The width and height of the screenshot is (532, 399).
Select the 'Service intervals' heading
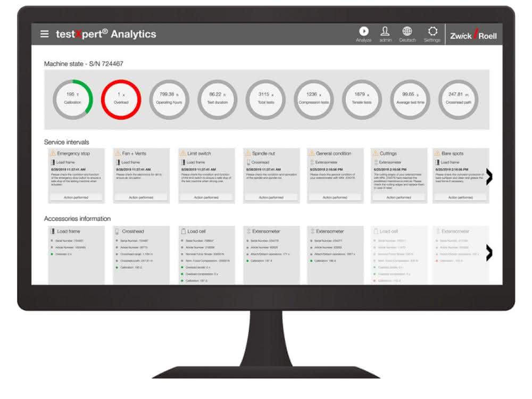coord(66,142)
